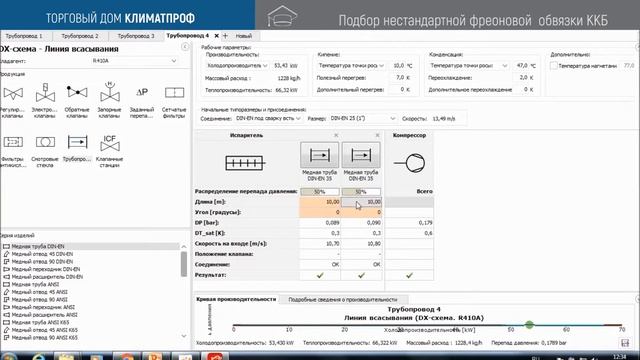Click the Конденсация 47,0 °C field
Viewport: 640px width, 360px height.
coord(525,65)
